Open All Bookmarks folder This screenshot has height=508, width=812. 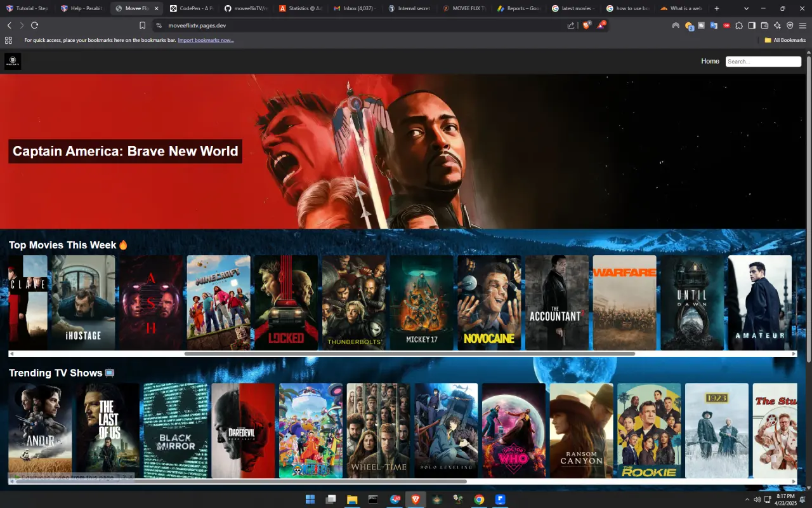(x=785, y=40)
